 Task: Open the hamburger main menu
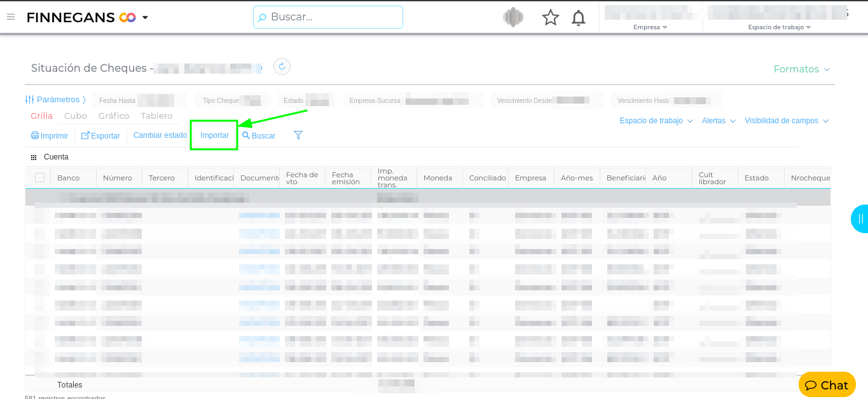point(11,17)
